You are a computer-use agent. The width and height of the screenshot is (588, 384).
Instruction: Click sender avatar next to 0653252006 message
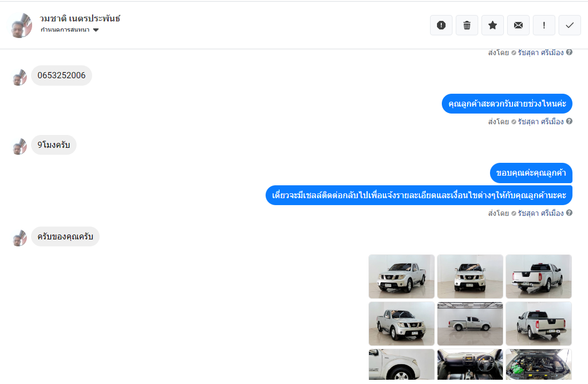[x=20, y=77]
